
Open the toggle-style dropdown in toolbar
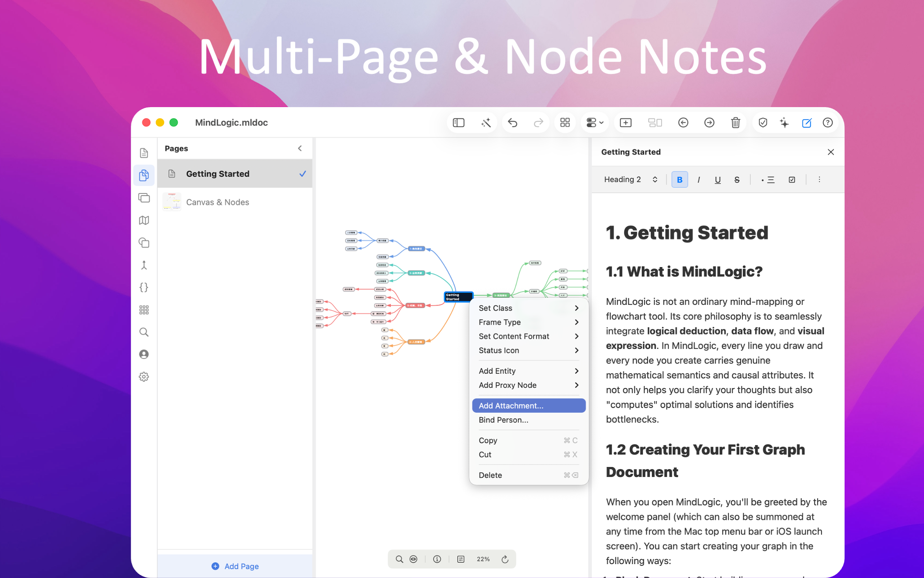[x=594, y=123]
